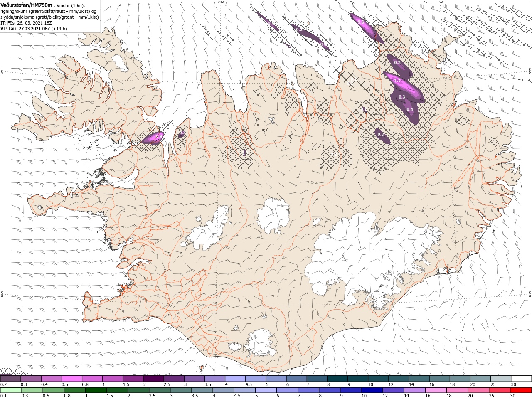Screen dimensions: 532x399
Task: Select the dark green swatch labeled 1, lower row
Action: click(96, 390)
